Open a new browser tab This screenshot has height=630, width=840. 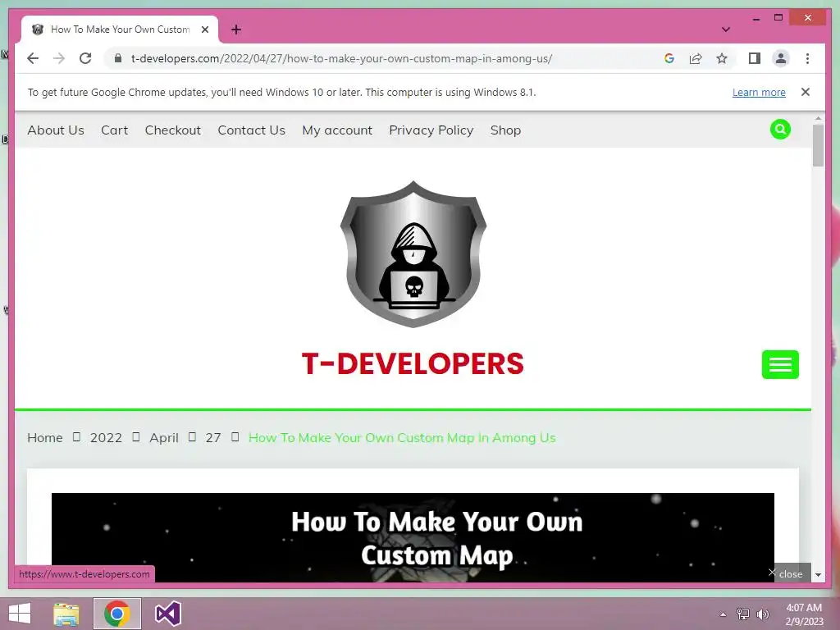tap(236, 30)
